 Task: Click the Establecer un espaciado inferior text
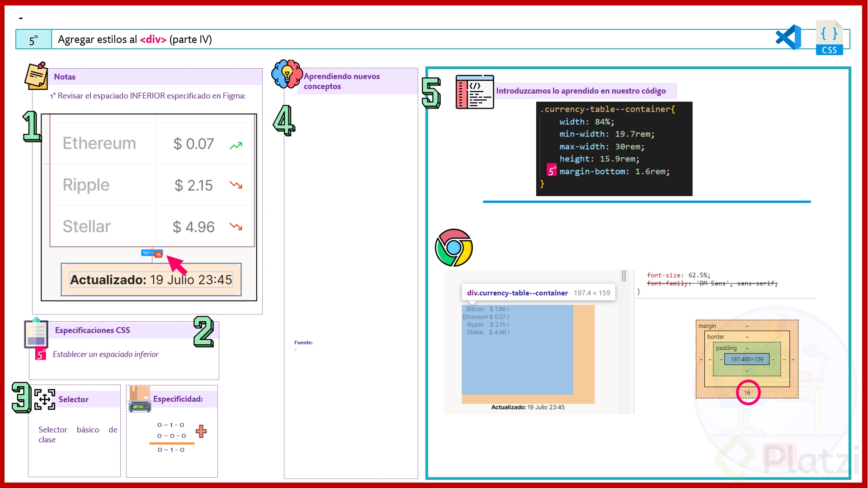(x=105, y=354)
